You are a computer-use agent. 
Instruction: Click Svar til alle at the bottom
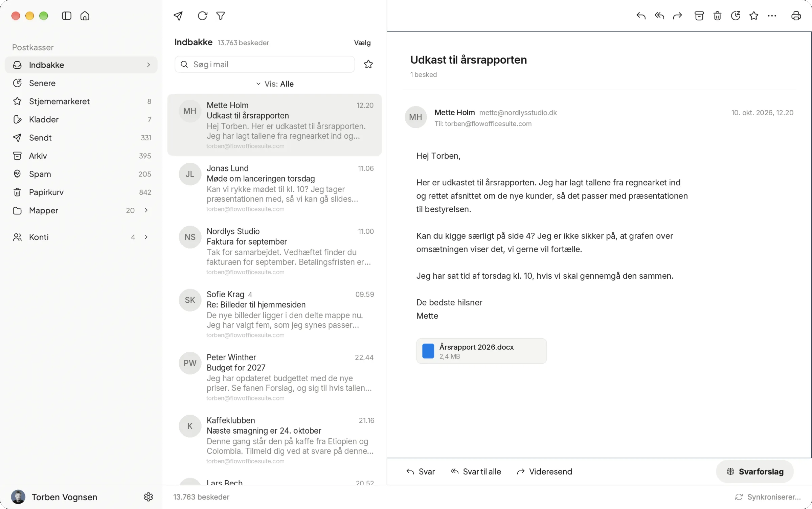(476, 471)
